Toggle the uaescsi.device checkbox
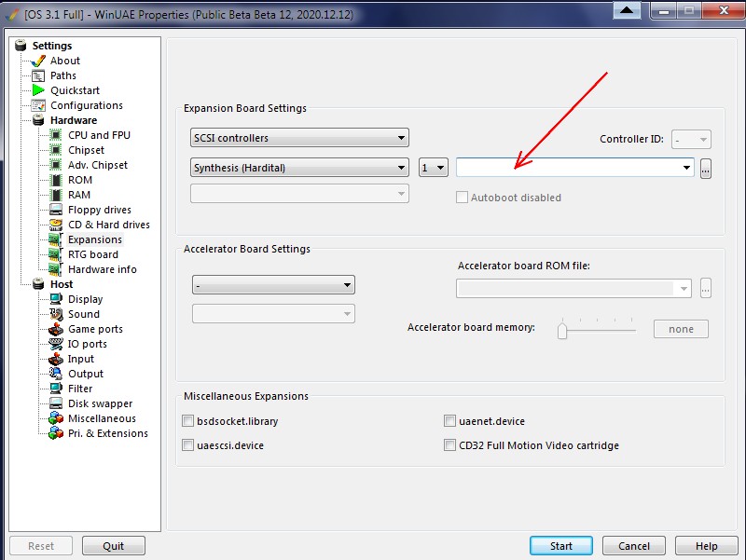746x560 pixels. [x=189, y=445]
